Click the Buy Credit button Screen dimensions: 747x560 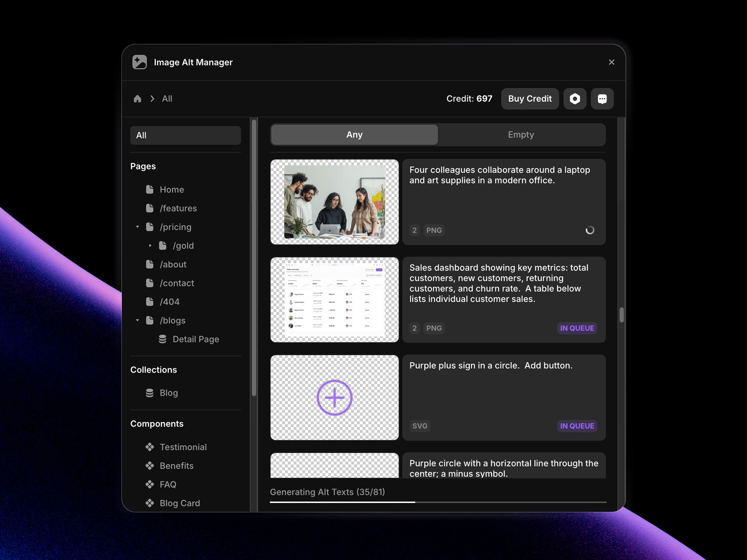click(529, 98)
